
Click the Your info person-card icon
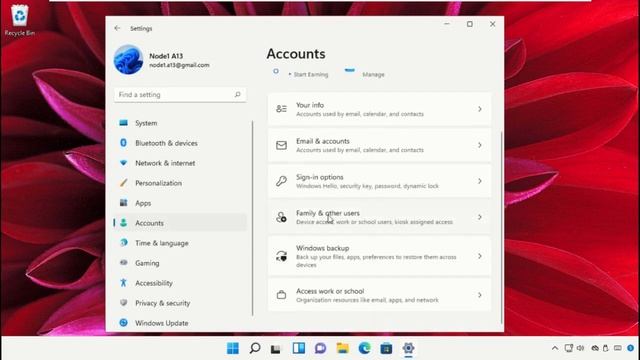tap(281, 109)
